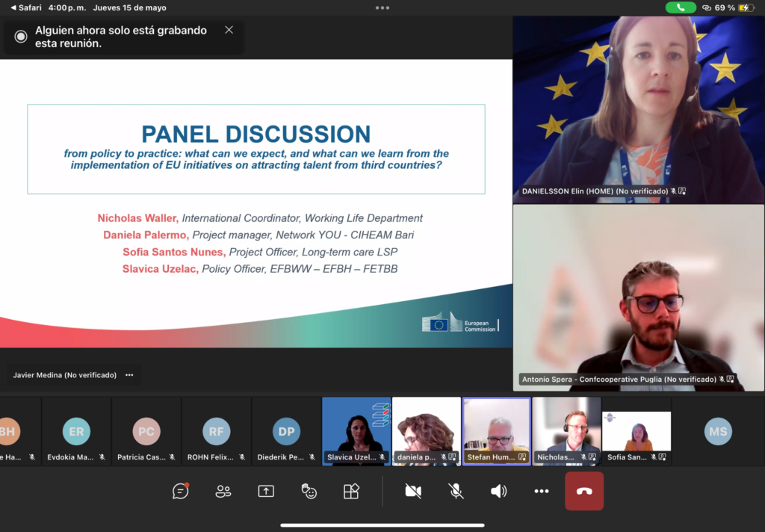The image size is (765, 532).
Task: Open options next to Javier Medina
Action: coord(129,375)
